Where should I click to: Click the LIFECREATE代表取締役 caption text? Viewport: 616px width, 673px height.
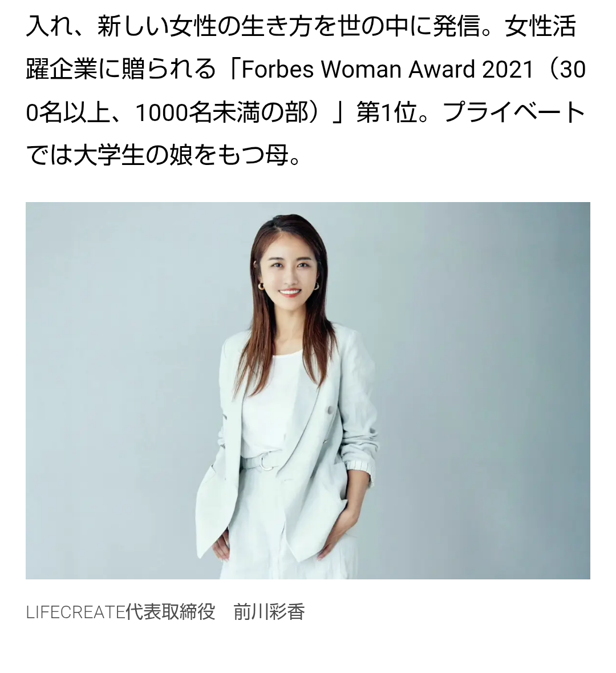coord(120,611)
